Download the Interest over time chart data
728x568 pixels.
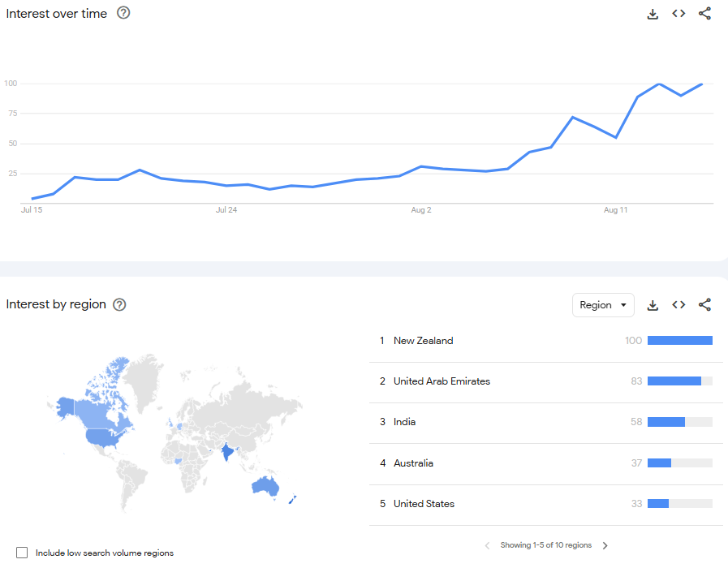coord(653,14)
